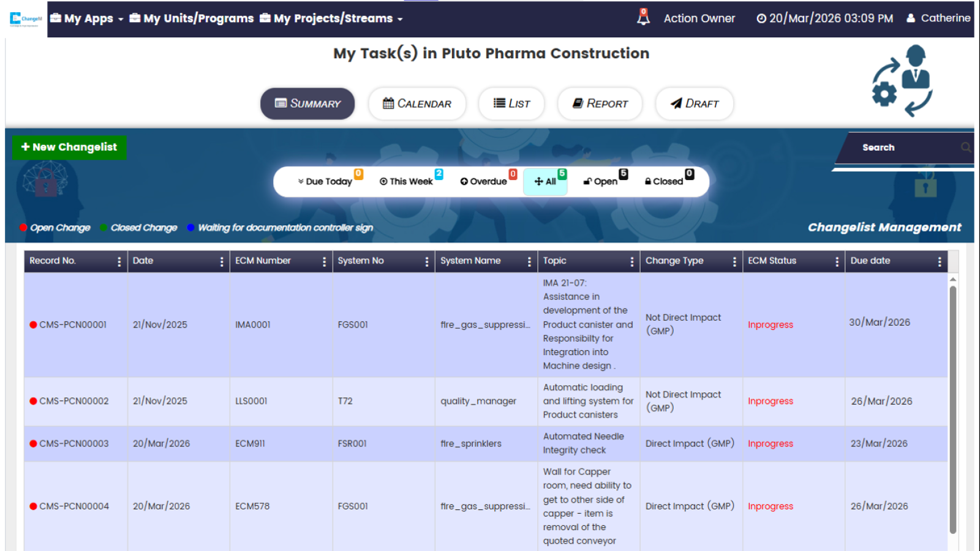Open My Units/Programs menu
The width and height of the screenshot is (980, 551).
pyautogui.click(x=191, y=18)
